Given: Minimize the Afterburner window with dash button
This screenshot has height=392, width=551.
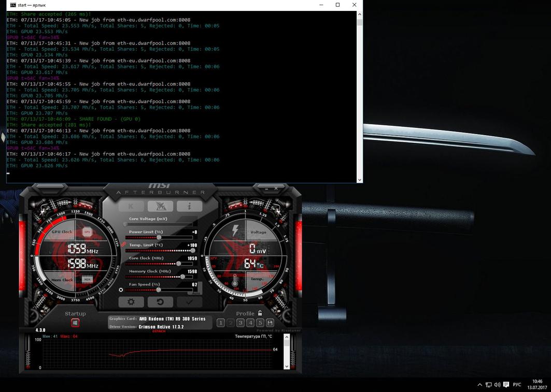Looking at the screenshot, I should tap(267, 189).
